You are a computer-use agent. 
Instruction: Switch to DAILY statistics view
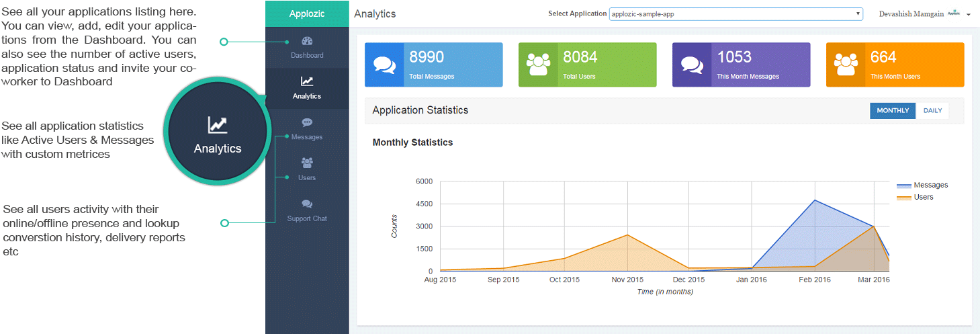[932, 111]
